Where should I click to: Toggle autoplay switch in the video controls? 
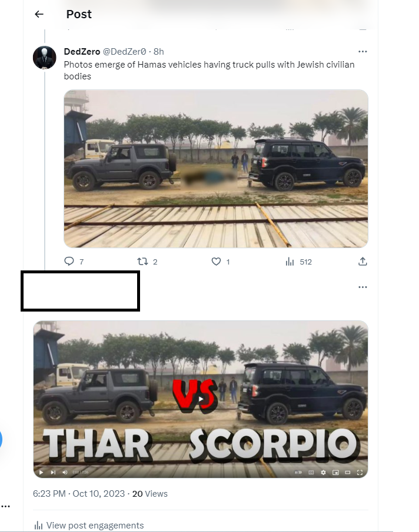(x=298, y=472)
